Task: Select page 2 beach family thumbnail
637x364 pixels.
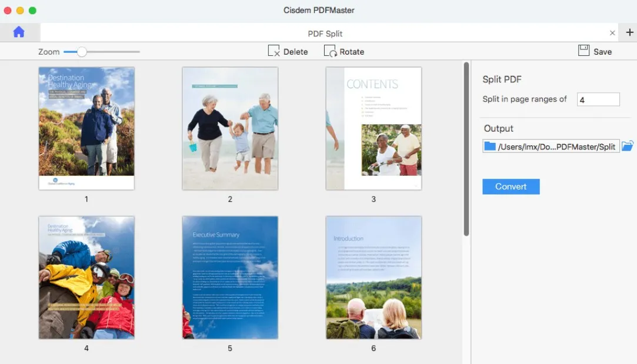Action: point(230,128)
